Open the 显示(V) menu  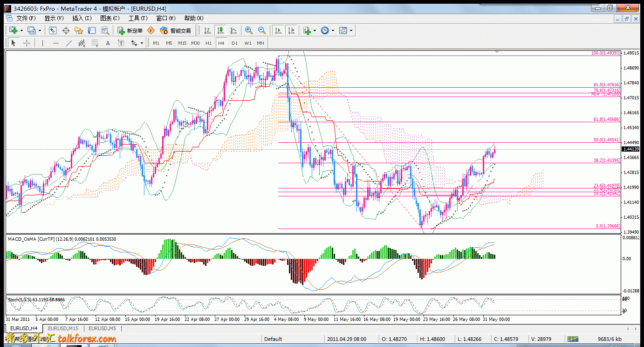point(54,18)
